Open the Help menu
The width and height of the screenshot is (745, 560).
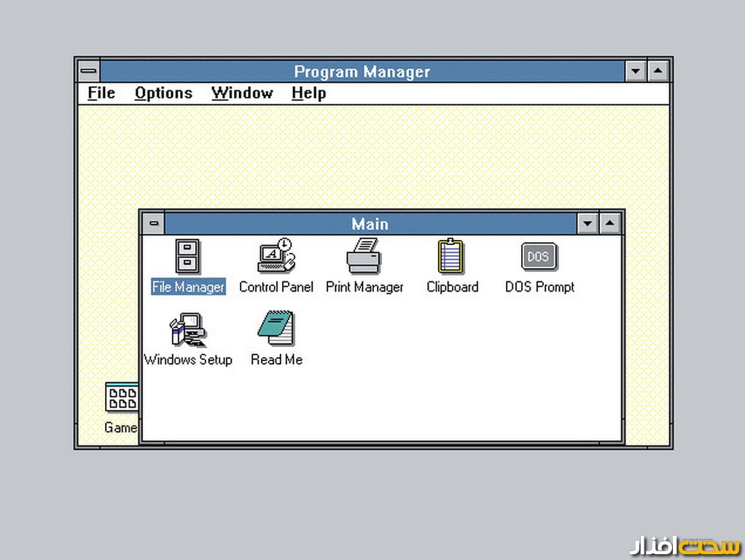pos(308,93)
